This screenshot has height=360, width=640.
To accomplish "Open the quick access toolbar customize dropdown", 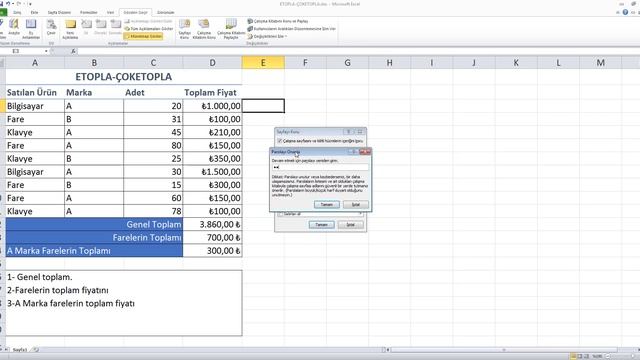I will click(30, 4).
